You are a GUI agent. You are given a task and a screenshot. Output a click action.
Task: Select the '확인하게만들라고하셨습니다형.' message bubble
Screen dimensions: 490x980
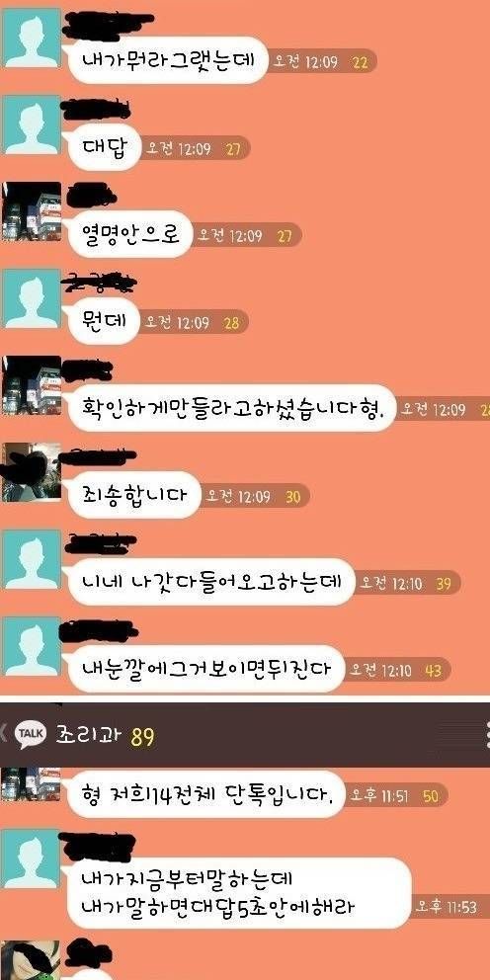pos(232,408)
